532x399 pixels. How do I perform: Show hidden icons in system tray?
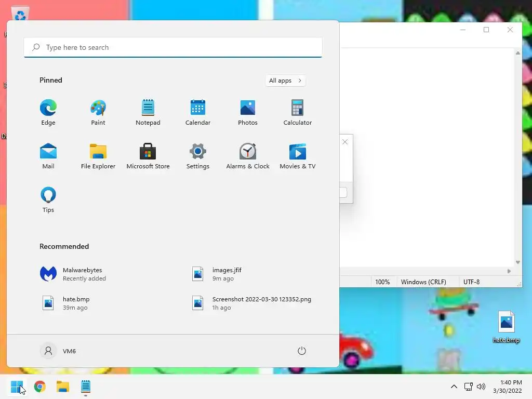pyautogui.click(x=454, y=387)
